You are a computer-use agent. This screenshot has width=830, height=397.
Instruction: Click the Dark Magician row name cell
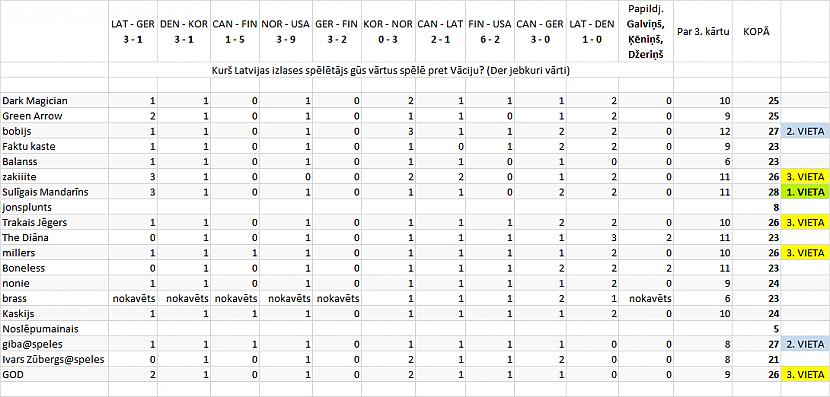pos(54,101)
